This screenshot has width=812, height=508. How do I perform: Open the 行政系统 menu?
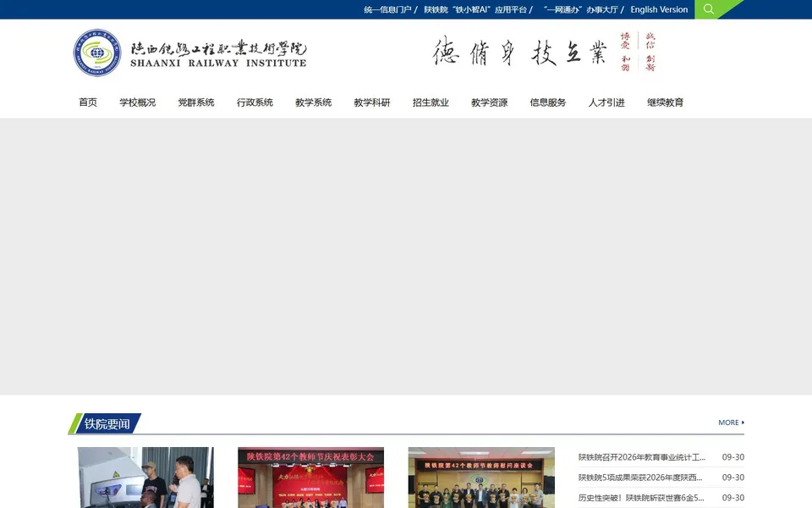click(255, 102)
